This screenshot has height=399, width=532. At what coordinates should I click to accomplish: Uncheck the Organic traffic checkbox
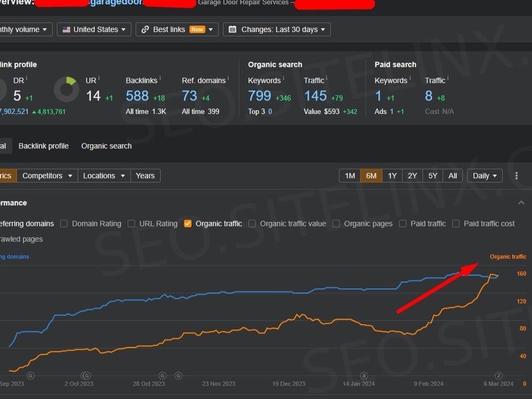click(188, 223)
